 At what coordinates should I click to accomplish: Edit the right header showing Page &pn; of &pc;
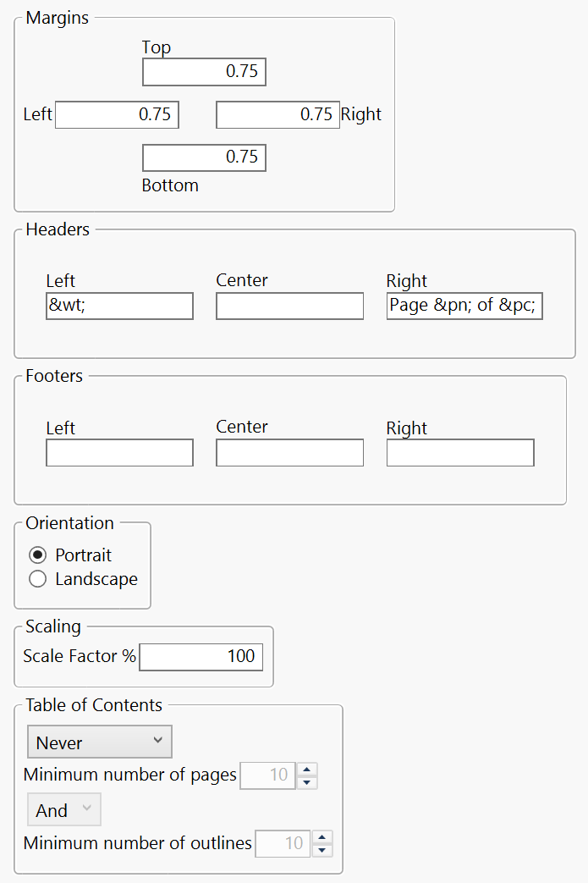pyautogui.click(x=464, y=306)
